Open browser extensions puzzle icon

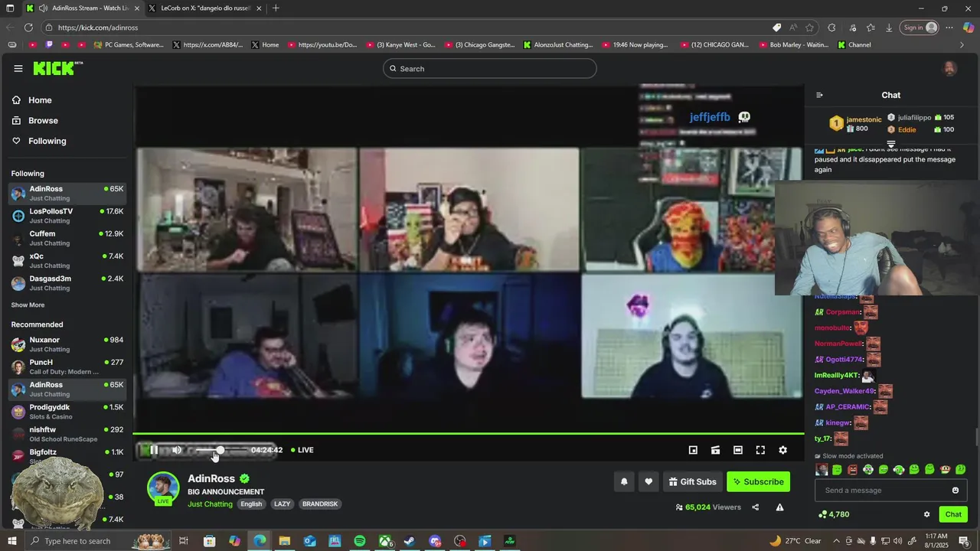[x=831, y=28]
